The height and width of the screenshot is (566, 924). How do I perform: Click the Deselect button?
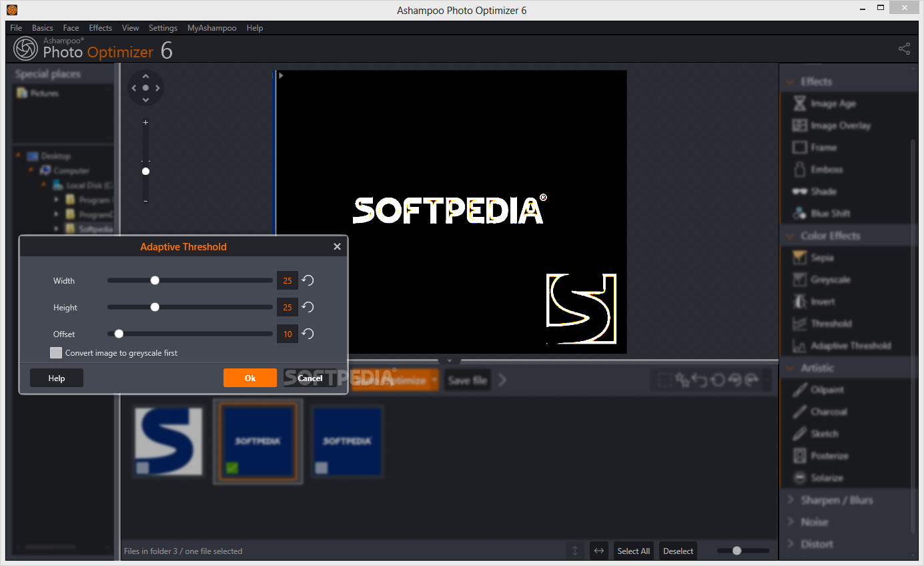click(678, 551)
